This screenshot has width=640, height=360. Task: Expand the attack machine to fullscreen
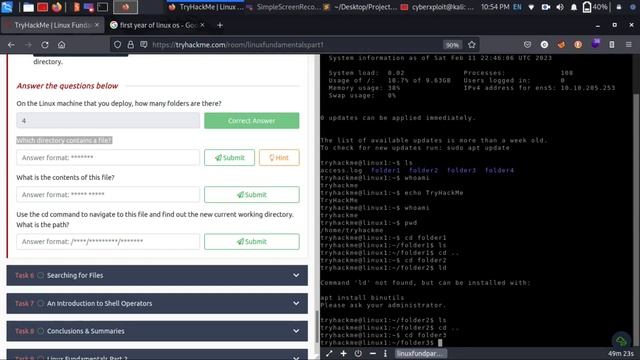tap(329, 353)
